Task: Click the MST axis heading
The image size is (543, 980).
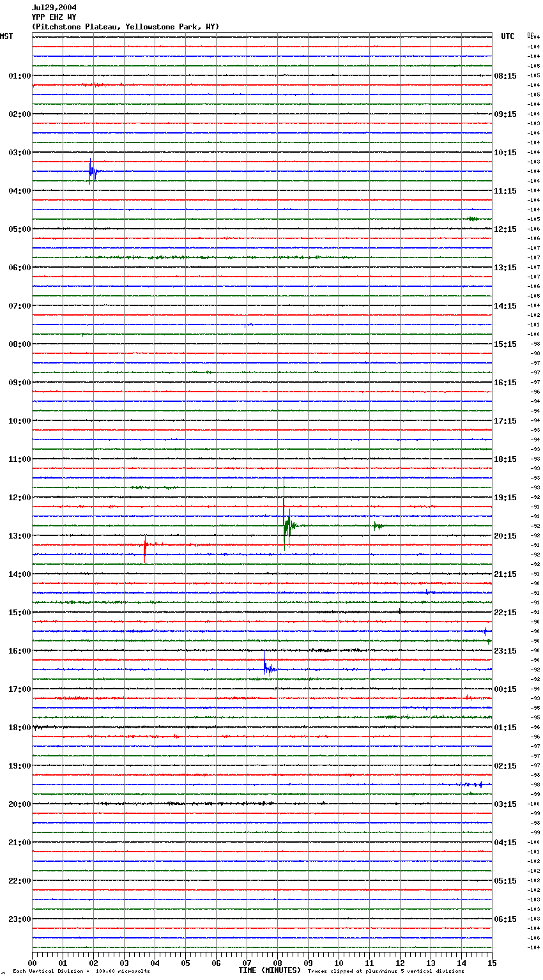Action: tap(6, 36)
